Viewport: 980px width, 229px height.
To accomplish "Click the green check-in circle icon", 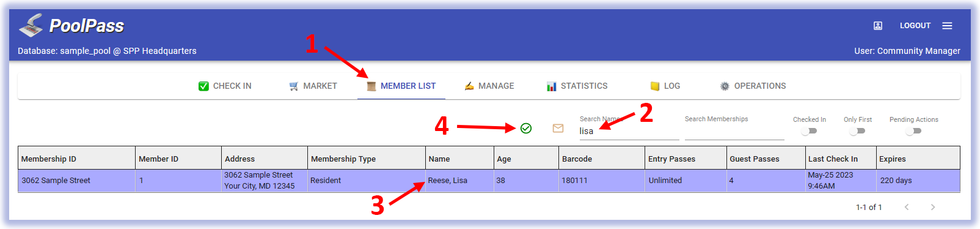I will click(x=526, y=128).
